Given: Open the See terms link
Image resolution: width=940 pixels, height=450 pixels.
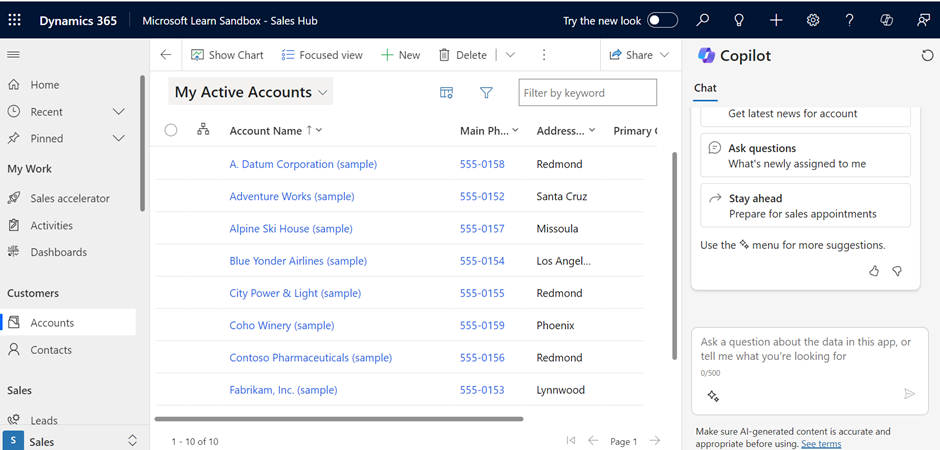Looking at the screenshot, I should click(821, 444).
